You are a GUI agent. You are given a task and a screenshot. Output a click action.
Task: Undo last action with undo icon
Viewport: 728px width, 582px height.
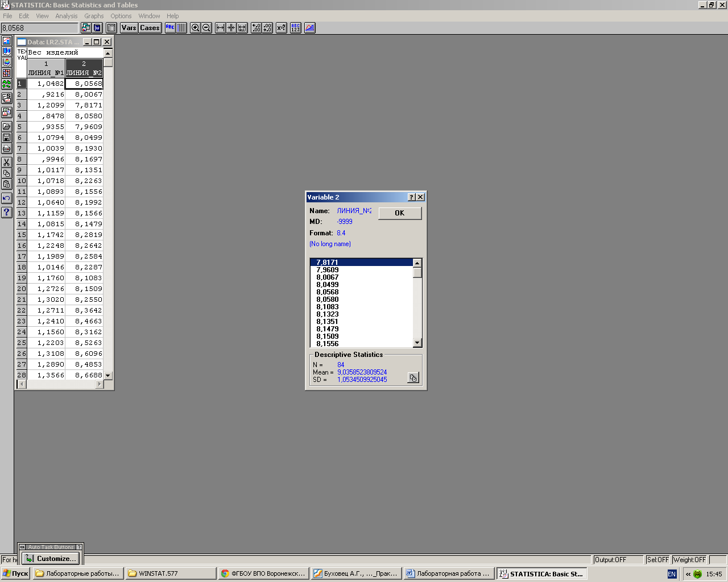click(6, 198)
